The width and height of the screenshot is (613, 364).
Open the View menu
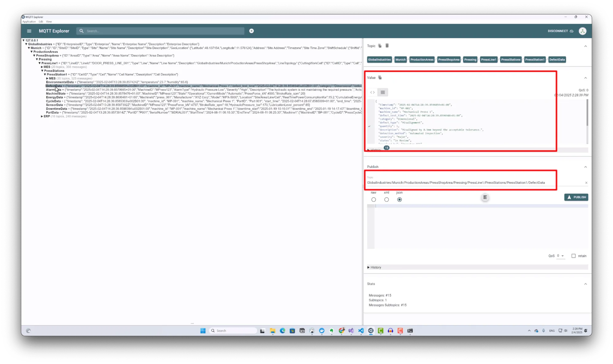[49, 22]
